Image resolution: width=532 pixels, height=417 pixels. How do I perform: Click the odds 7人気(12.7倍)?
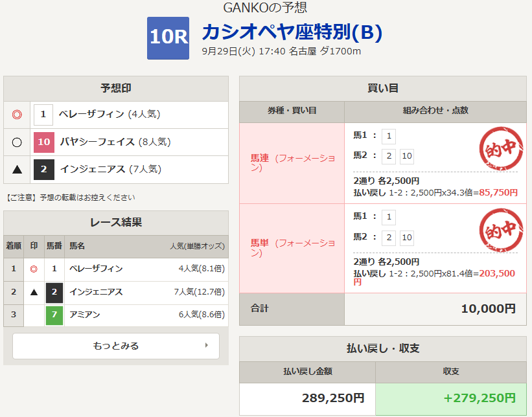pos(199,292)
